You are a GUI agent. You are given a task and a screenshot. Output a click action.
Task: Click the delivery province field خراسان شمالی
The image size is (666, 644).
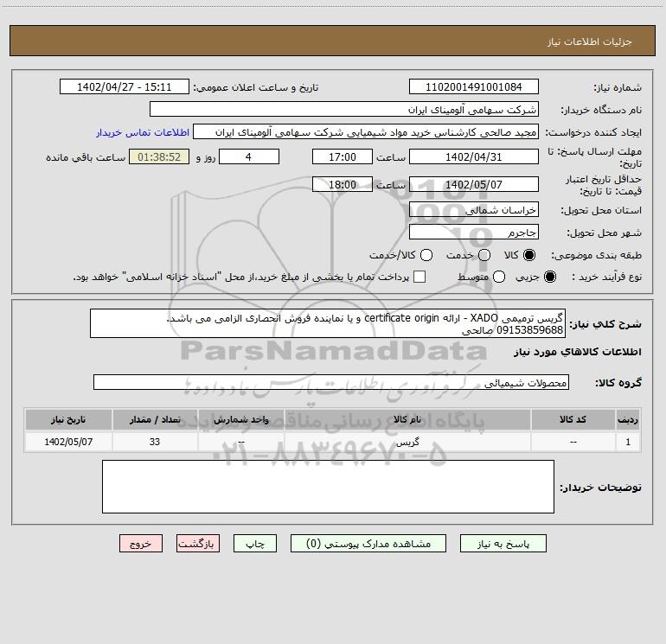(x=474, y=209)
